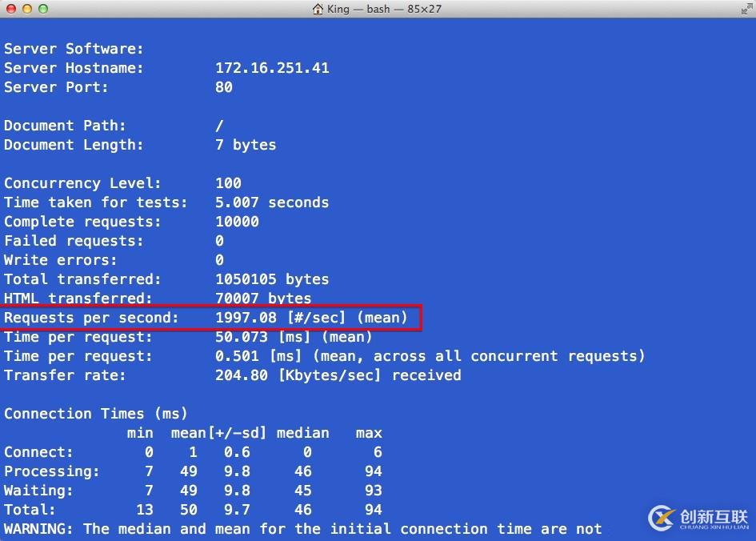The image size is (756, 541).
Task: Click the Document Path value '/'
Action: (x=219, y=126)
